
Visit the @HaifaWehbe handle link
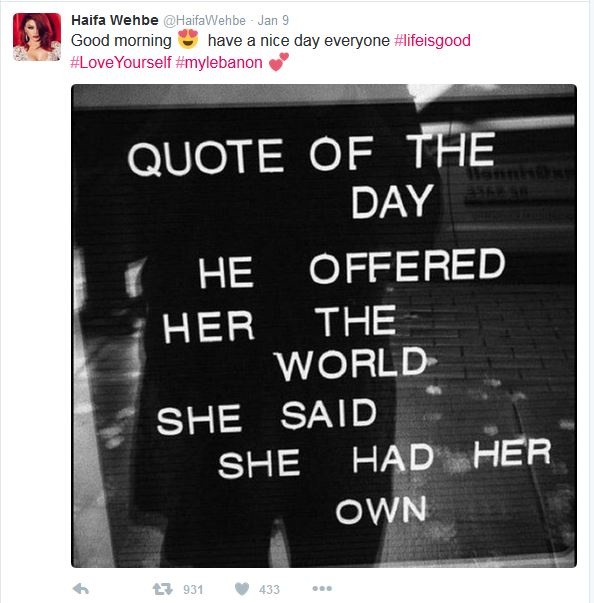click(205, 20)
